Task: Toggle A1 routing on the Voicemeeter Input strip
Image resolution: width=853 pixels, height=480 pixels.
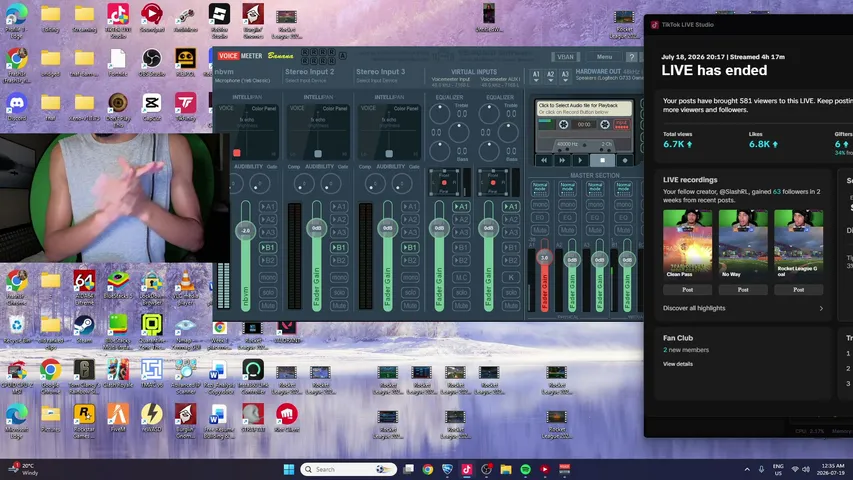Action: (461, 206)
